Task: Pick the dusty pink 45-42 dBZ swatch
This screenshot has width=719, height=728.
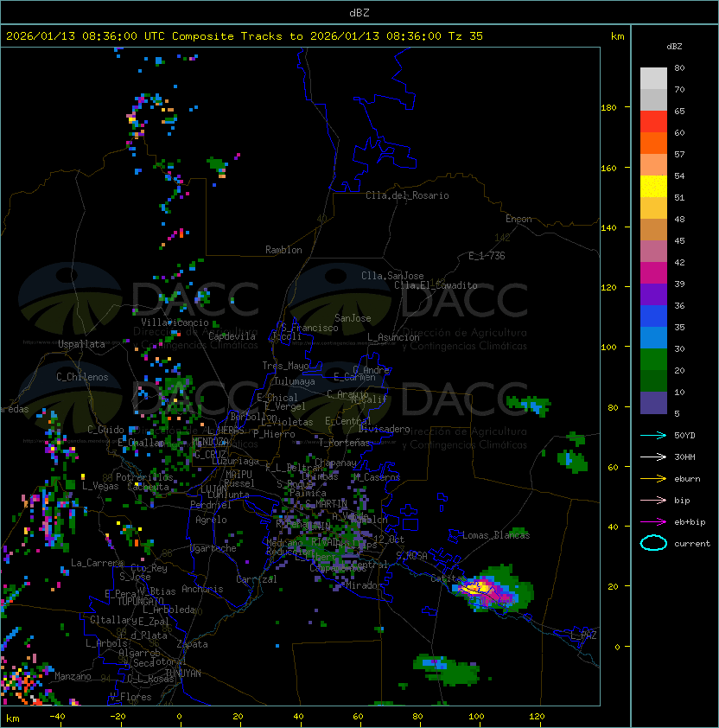Action: click(x=653, y=252)
